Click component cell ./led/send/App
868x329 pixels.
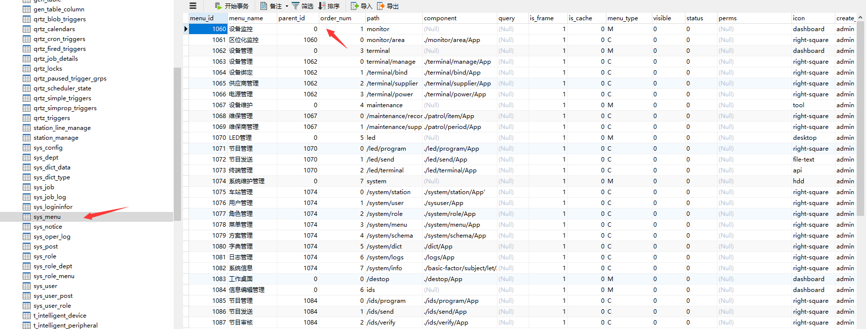click(x=460, y=160)
